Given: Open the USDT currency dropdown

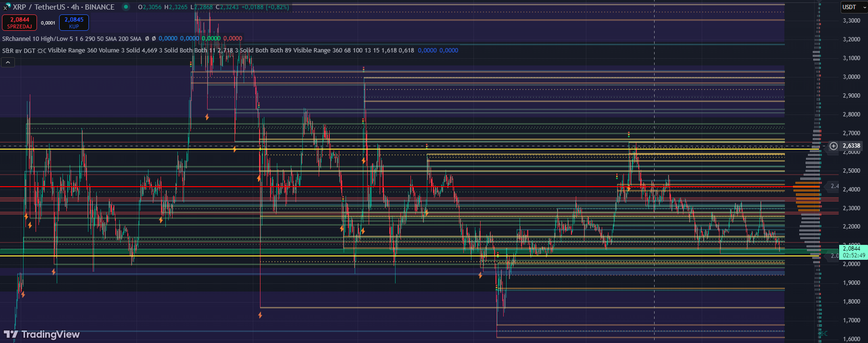Looking at the screenshot, I should pos(854,7).
